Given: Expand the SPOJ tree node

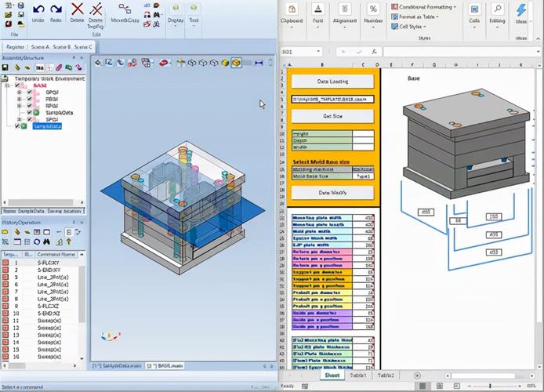Looking at the screenshot, I should [x=20, y=119].
